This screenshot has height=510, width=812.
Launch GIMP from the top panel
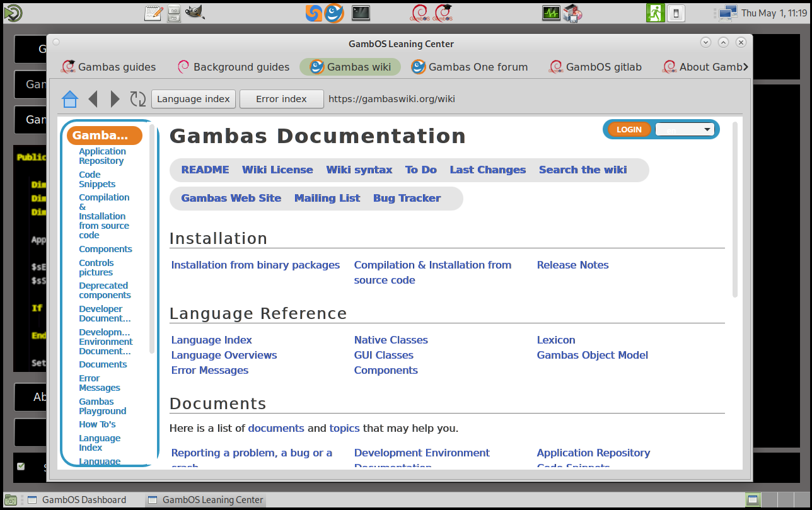pyautogui.click(x=194, y=13)
